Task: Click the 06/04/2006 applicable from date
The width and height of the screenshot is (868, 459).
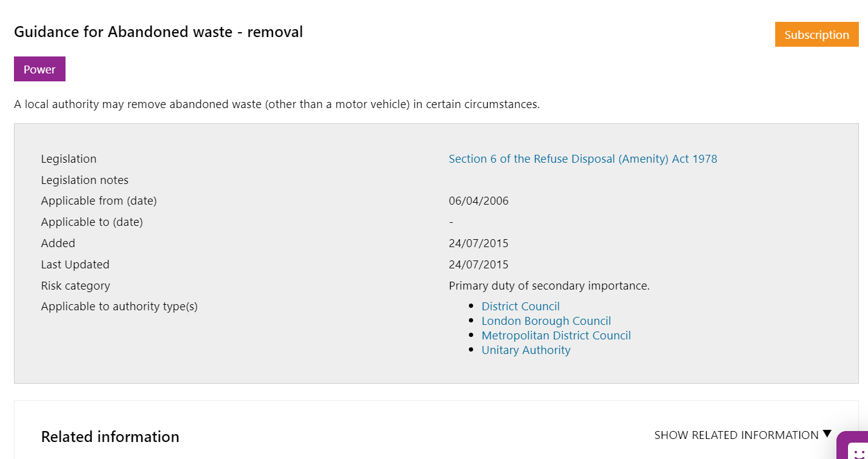Action: (x=479, y=201)
